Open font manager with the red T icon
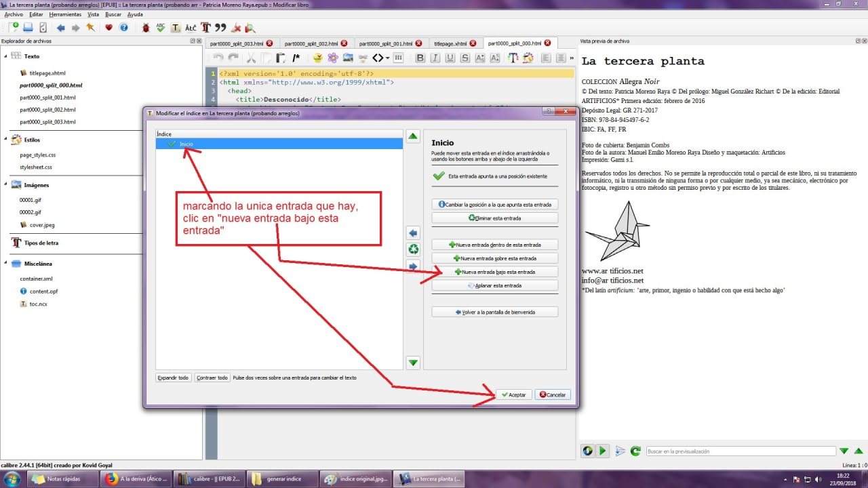The width and height of the screenshot is (868, 488). click(205, 28)
